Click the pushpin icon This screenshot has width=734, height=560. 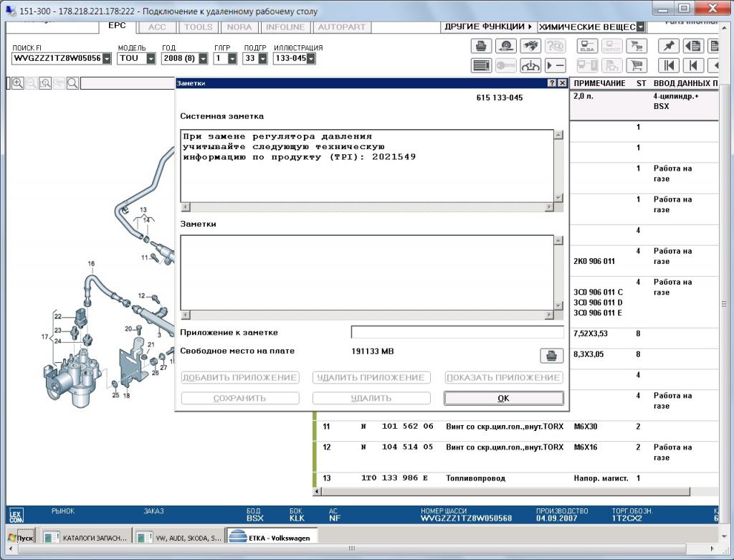tap(669, 46)
